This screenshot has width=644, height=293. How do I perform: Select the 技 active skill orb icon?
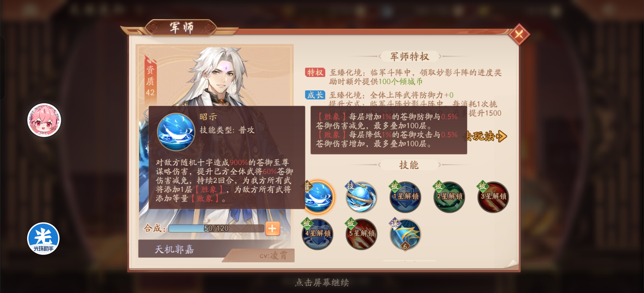(x=362, y=197)
